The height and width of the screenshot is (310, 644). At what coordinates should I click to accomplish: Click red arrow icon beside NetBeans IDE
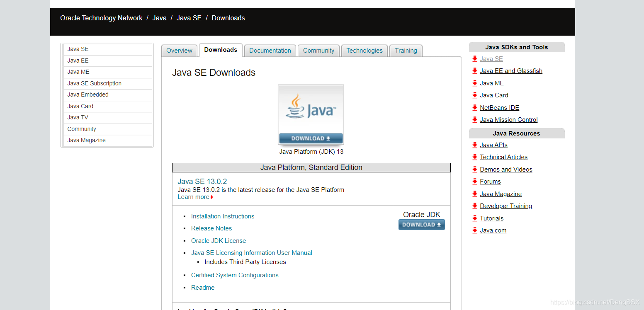[475, 108]
